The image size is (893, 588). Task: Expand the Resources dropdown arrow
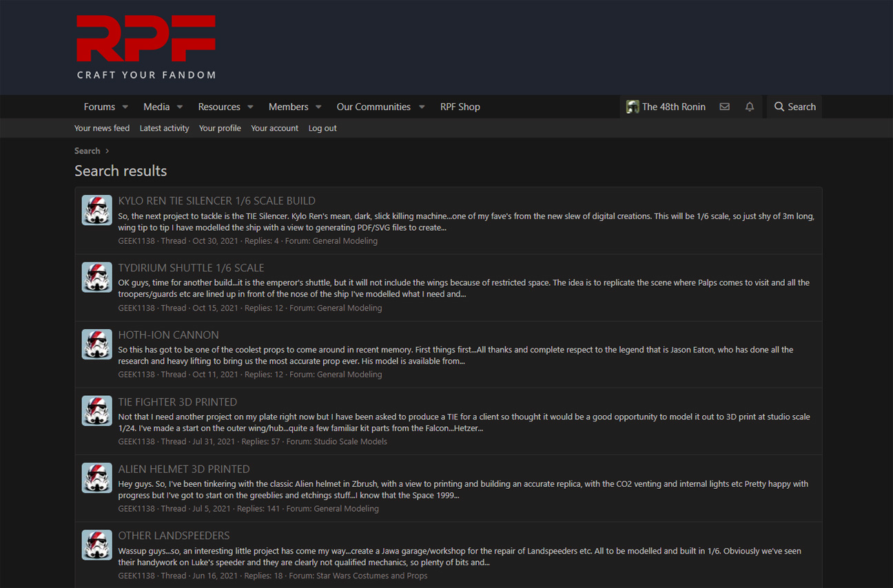250,107
